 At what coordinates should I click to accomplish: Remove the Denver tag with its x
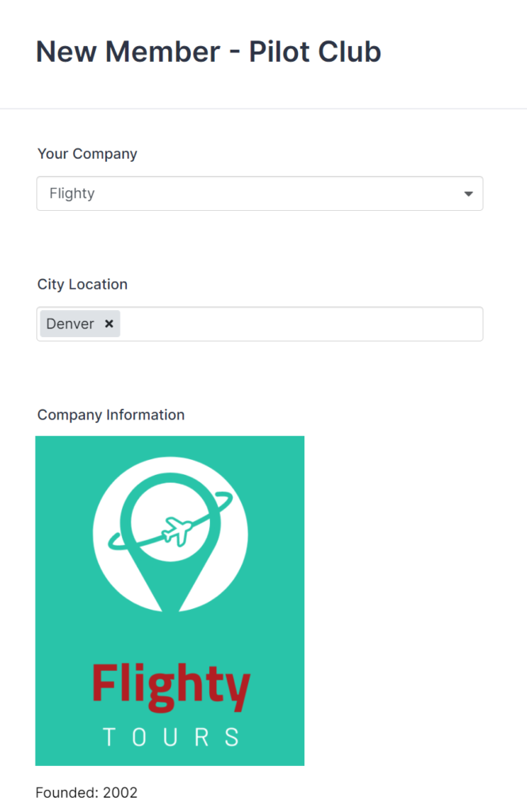109,324
